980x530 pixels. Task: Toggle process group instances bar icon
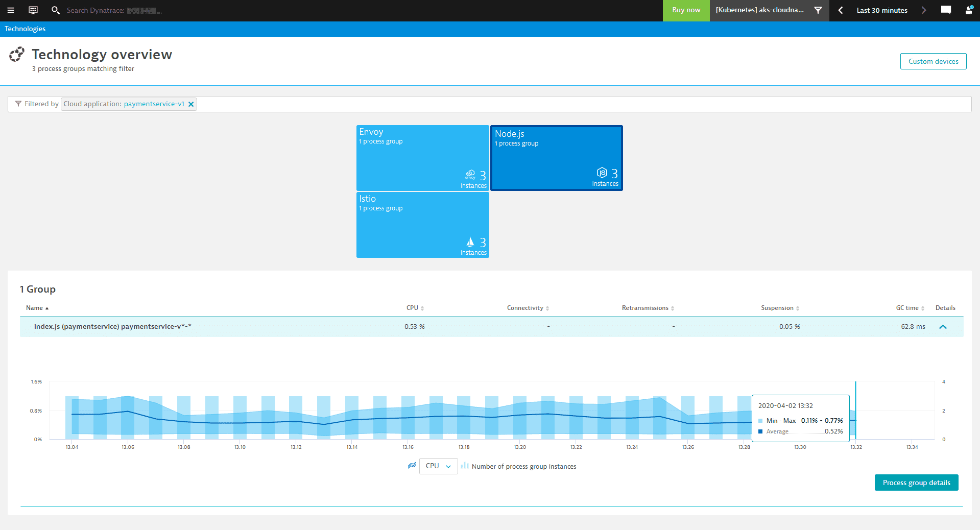[x=465, y=466]
